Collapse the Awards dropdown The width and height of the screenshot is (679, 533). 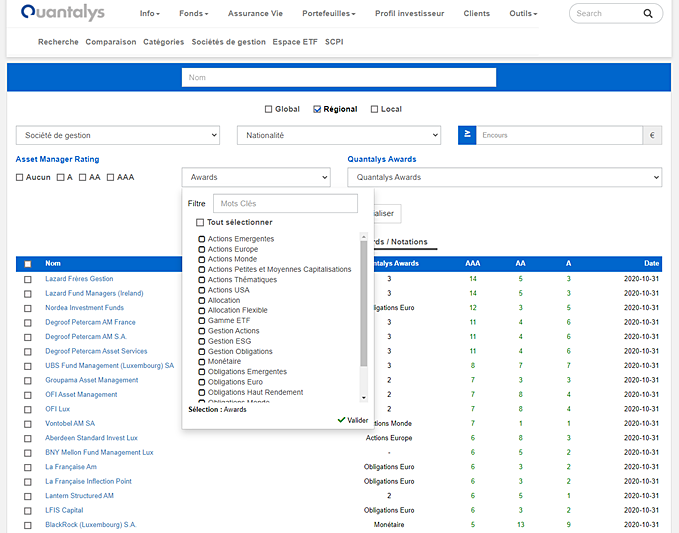(x=256, y=177)
